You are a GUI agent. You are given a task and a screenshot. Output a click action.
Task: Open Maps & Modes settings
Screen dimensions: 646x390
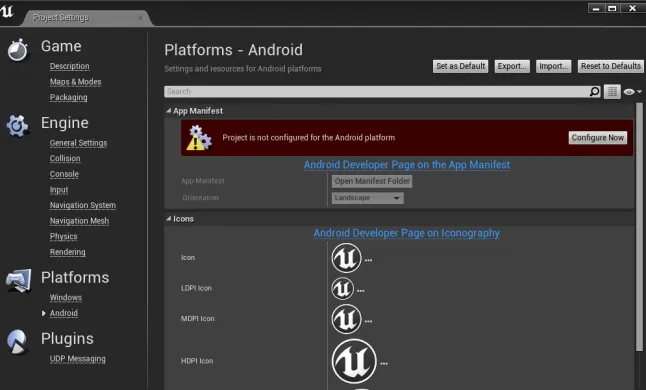pyautogui.click(x=75, y=82)
